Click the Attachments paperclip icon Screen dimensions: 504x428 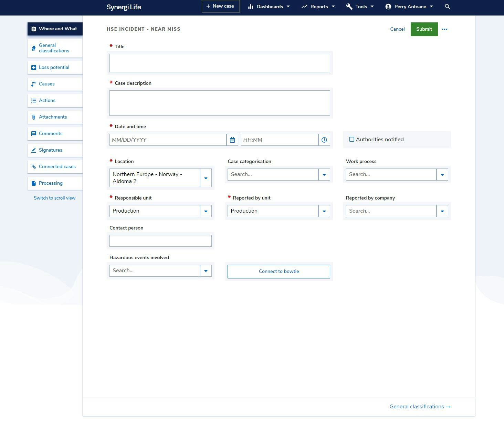coord(34,117)
